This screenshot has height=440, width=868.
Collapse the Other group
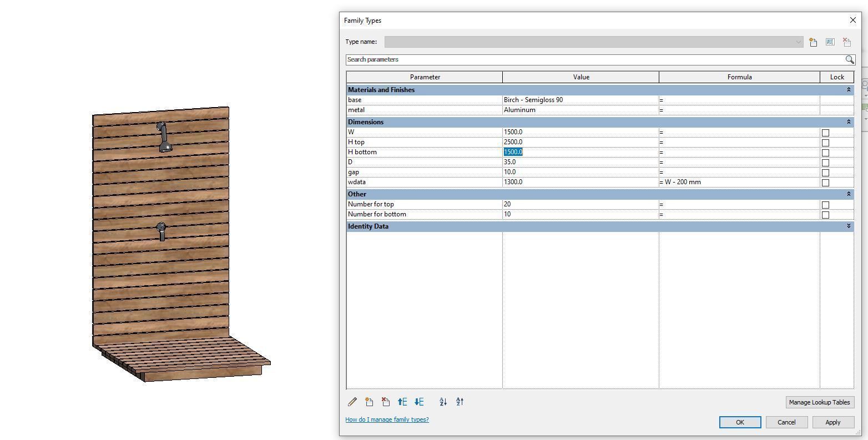(x=848, y=194)
